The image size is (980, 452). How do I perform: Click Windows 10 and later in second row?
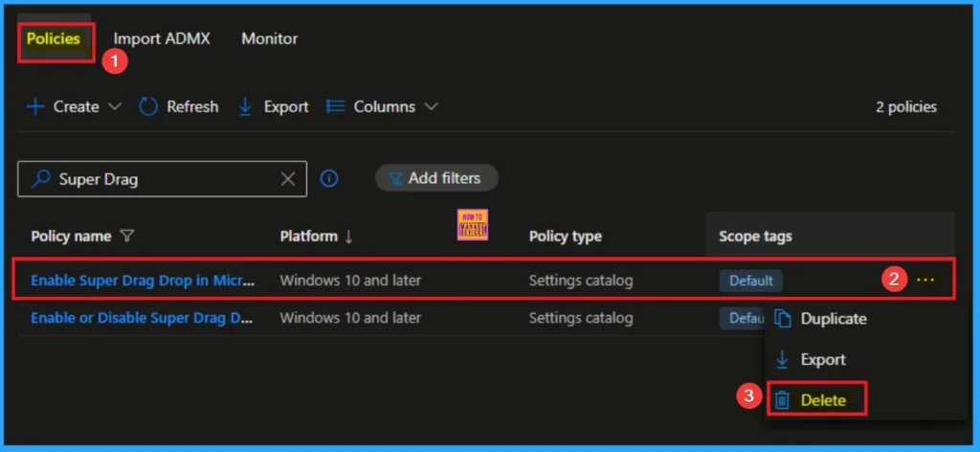(x=350, y=318)
